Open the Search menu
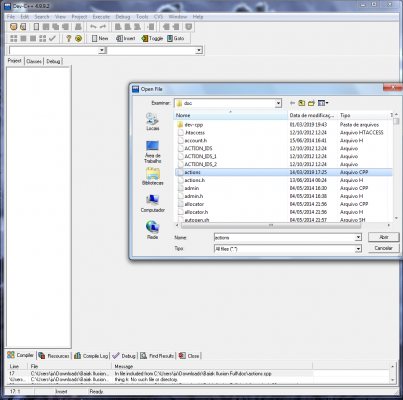 tap(42, 17)
